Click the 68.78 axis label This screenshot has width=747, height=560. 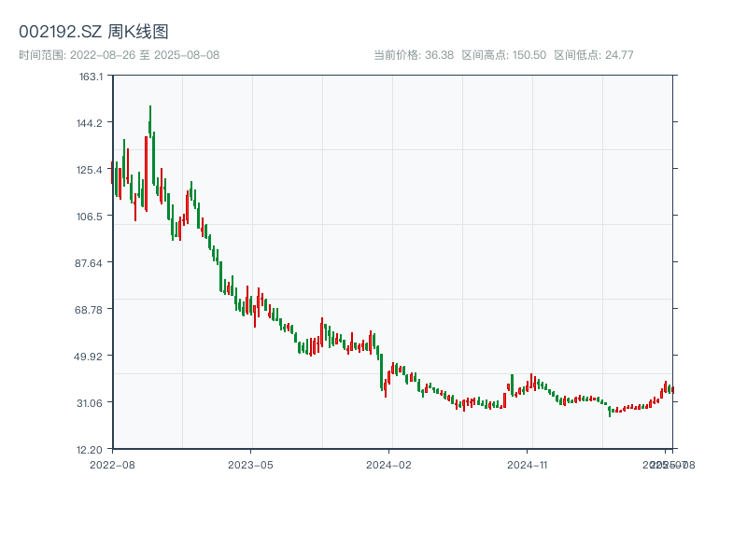tap(90, 310)
